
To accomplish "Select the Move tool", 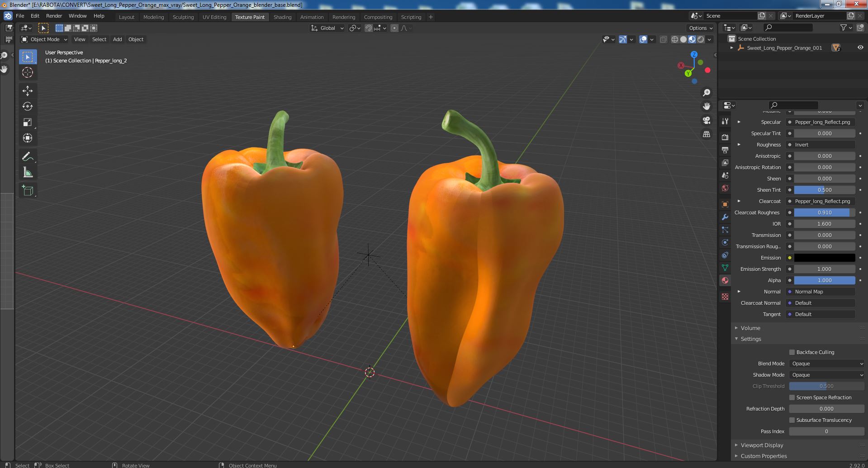I will (28, 91).
